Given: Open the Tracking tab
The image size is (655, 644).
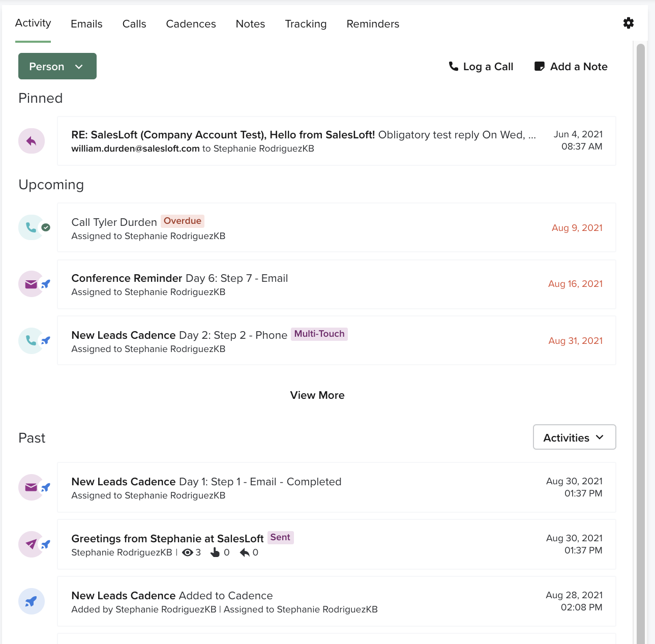Looking at the screenshot, I should click(306, 23).
